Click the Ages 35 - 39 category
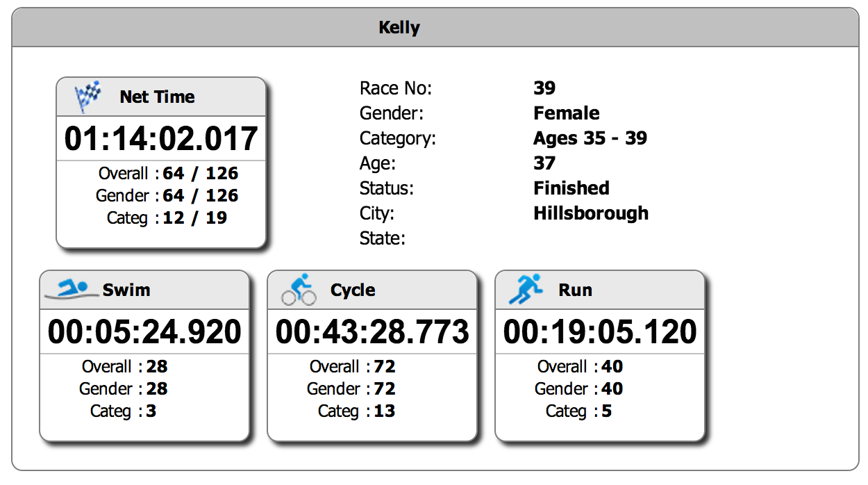This screenshot has height=485, width=868. point(590,138)
